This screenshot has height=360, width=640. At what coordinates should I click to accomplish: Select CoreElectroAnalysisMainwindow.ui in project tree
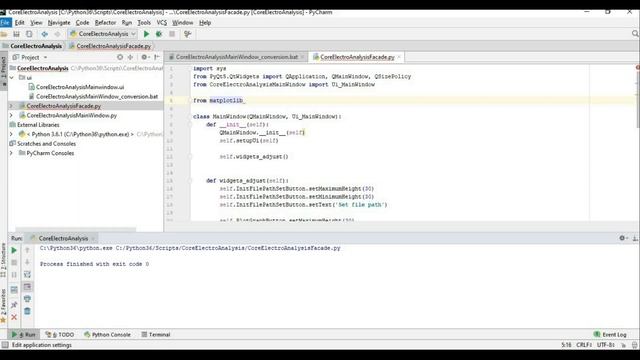pyautogui.click(x=80, y=87)
